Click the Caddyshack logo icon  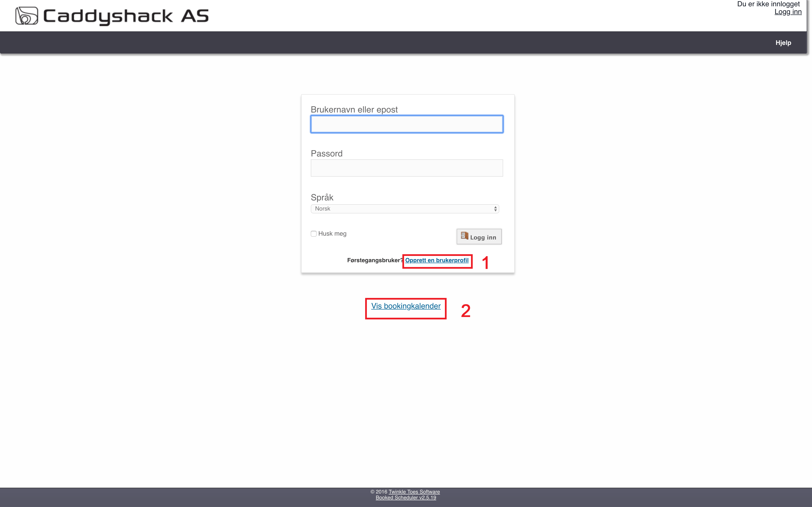tap(27, 16)
